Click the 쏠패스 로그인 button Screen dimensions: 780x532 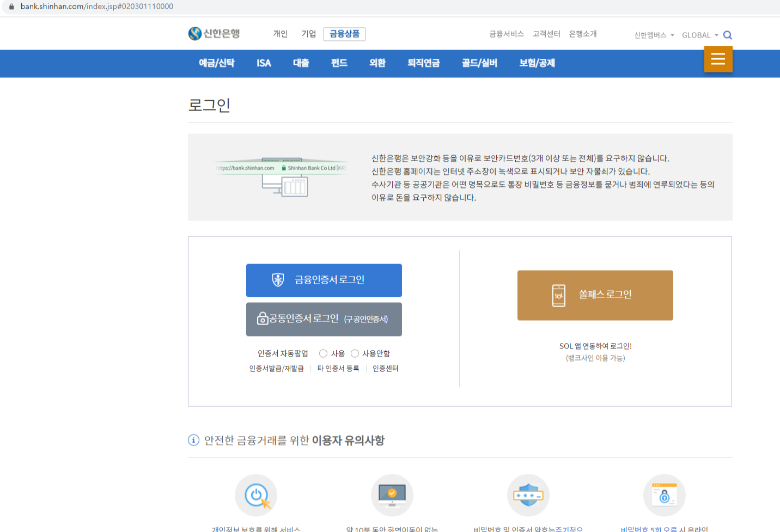[x=595, y=295]
